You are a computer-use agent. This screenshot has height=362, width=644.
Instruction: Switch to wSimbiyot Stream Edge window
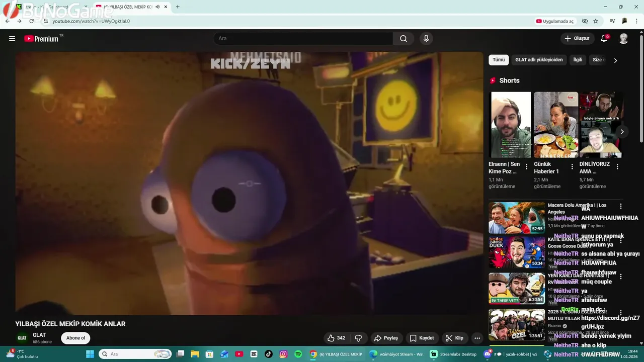396,354
